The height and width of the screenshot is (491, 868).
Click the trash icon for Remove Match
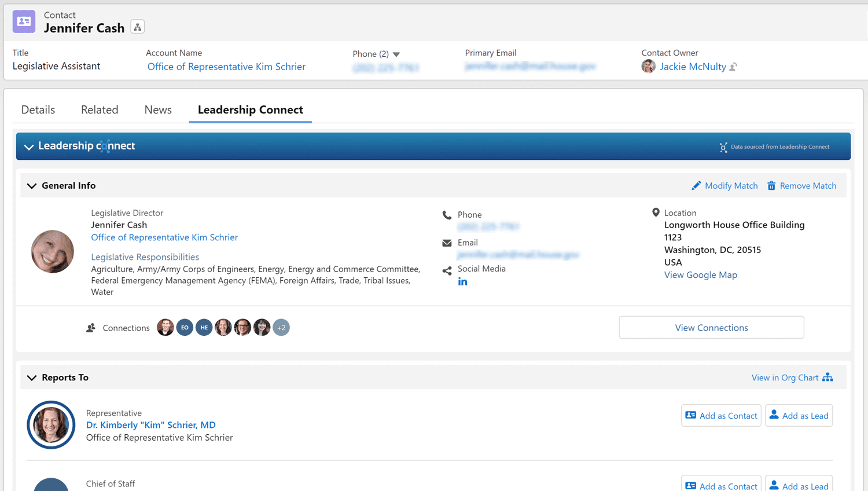pyautogui.click(x=771, y=186)
